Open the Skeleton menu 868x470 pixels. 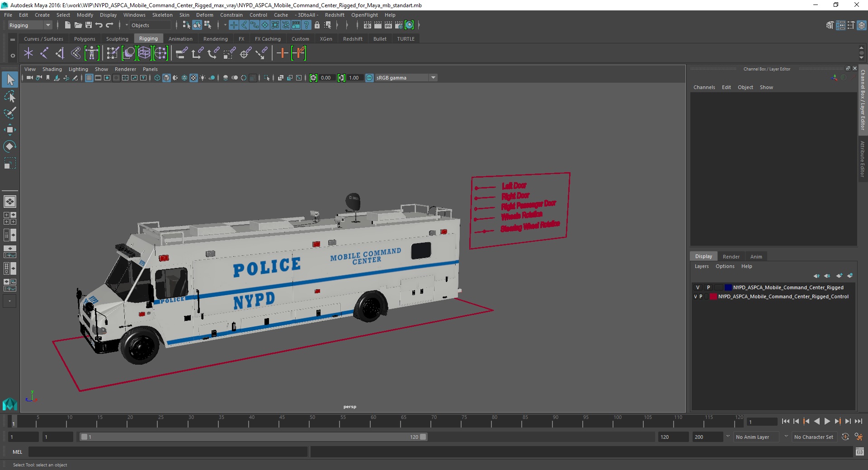point(162,15)
